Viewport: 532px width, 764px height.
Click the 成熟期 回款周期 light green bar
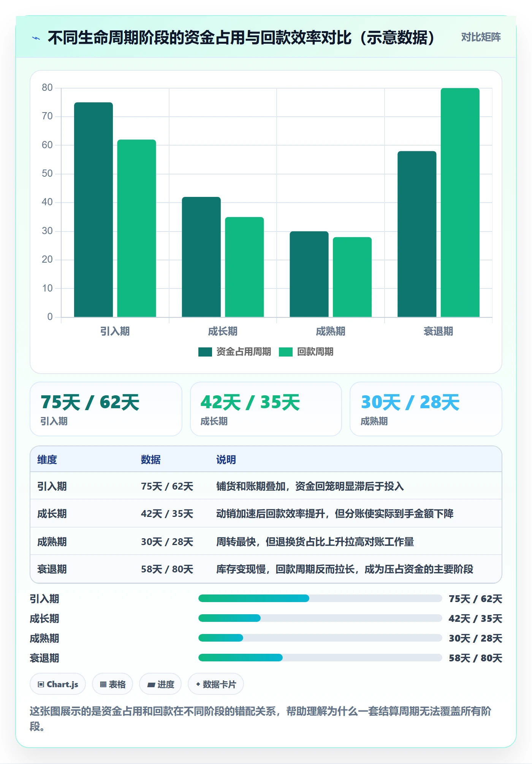[x=352, y=277]
